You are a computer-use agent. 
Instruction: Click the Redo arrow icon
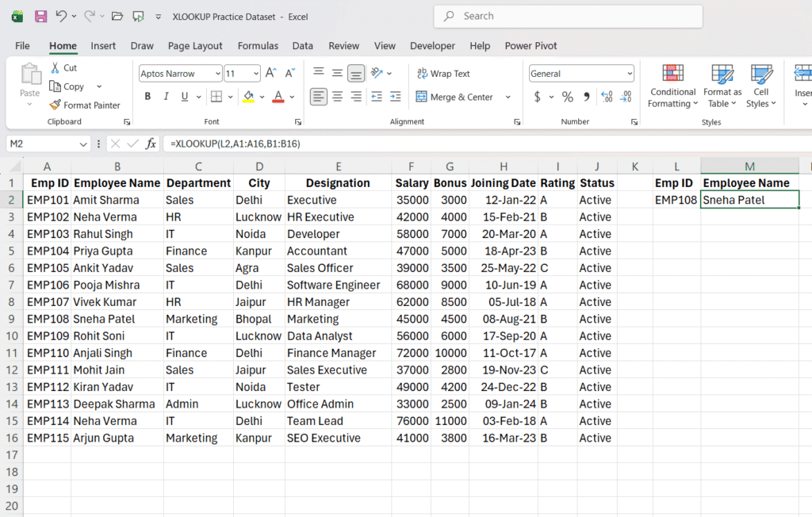(90, 16)
